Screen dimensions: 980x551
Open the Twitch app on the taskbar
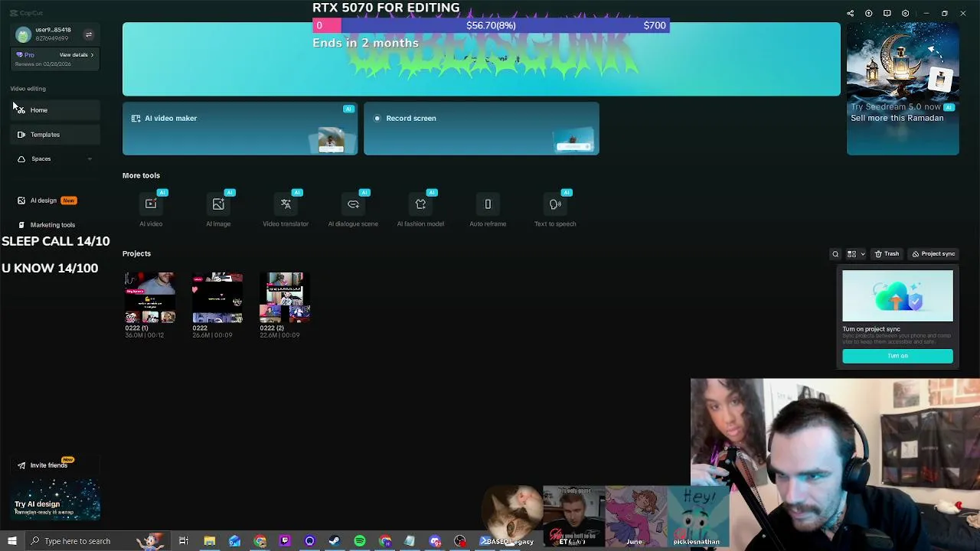285,541
